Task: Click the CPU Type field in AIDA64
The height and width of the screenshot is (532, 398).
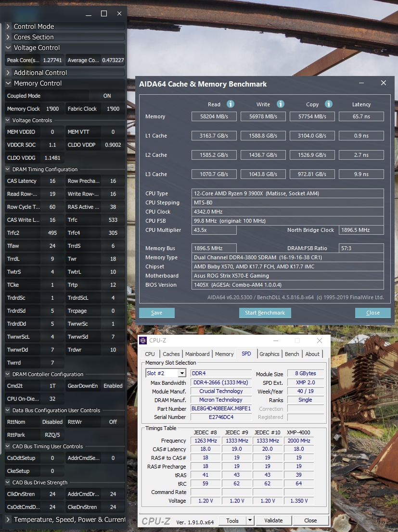Action: (x=288, y=193)
